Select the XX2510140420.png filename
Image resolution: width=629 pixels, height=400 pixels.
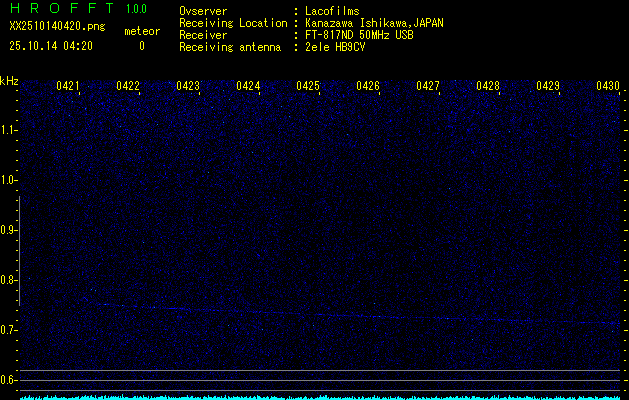[x=57, y=26]
